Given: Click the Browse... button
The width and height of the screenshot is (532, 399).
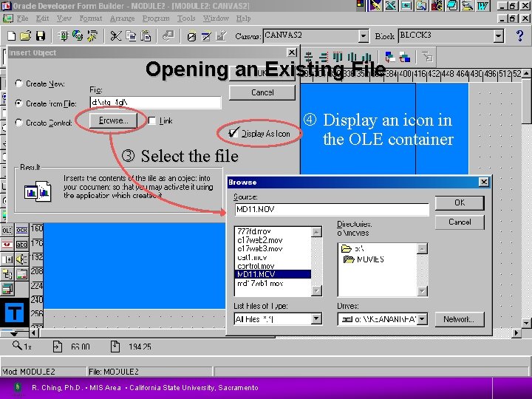Looking at the screenshot, I should pyautogui.click(x=113, y=120).
